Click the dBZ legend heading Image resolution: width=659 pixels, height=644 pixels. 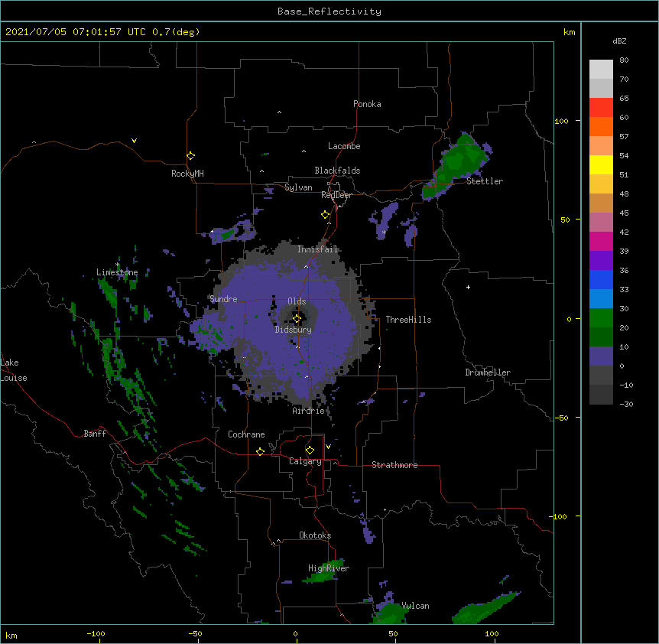619,41
